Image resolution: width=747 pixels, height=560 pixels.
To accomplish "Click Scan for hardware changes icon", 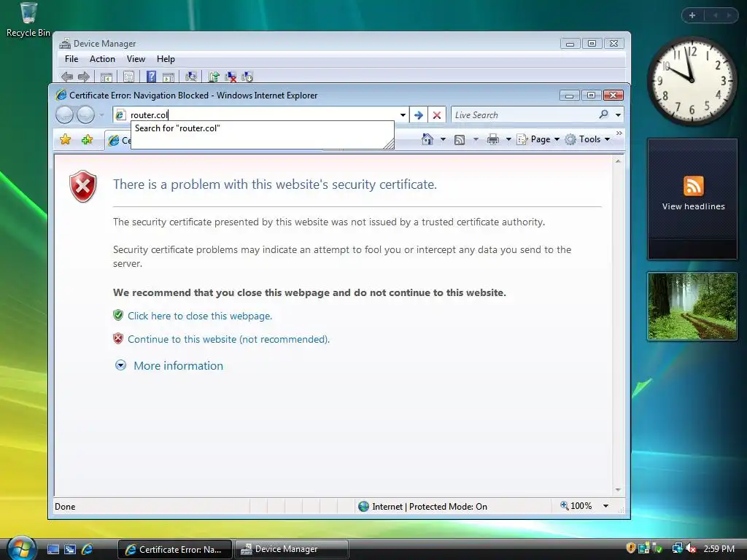I will click(x=191, y=77).
